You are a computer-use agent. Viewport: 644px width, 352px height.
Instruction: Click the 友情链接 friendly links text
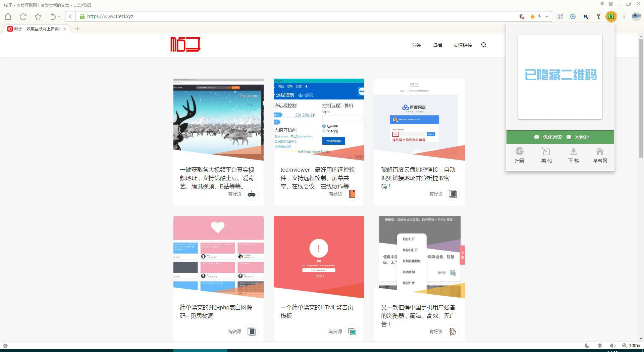pyautogui.click(x=462, y=45)
